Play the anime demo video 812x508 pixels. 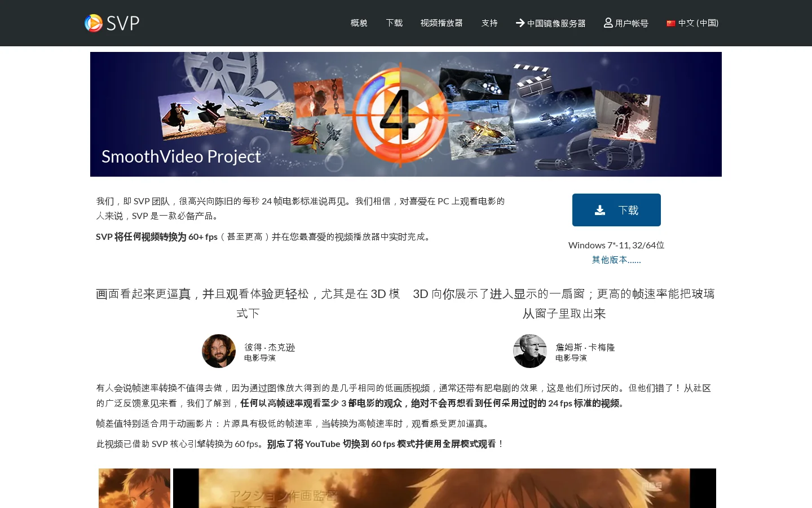click(x=444, y=488)
